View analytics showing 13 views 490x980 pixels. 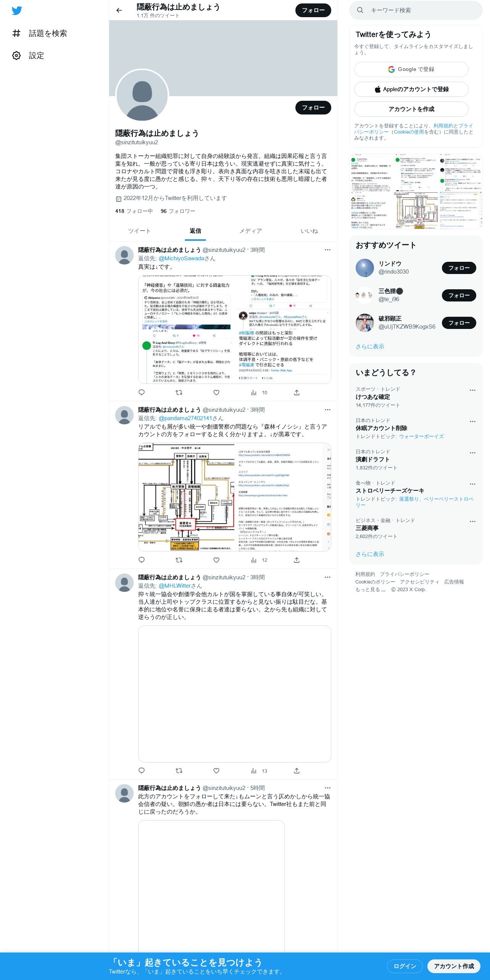tap(259, 770)
